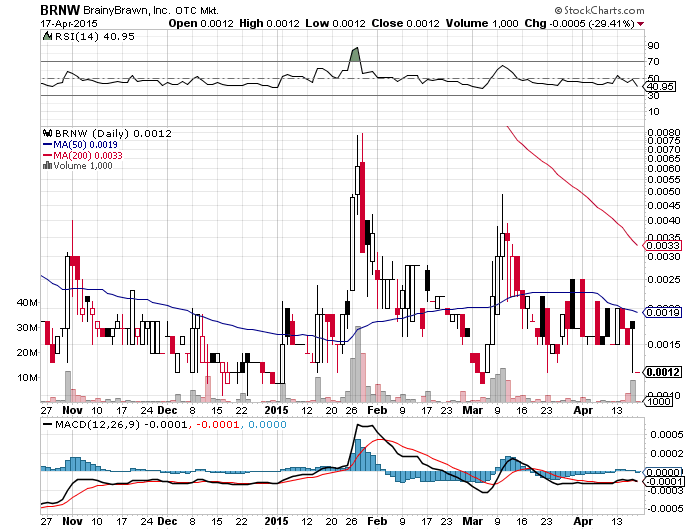Click the MACD 0.0005 axis label
Image resolution: width=700 pixels, height=530 pixels.
point(666,434)
